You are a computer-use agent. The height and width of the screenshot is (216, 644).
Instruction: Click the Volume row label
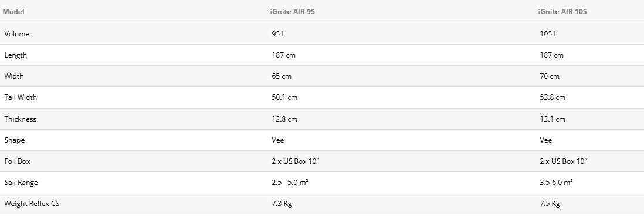click(17, 33)
